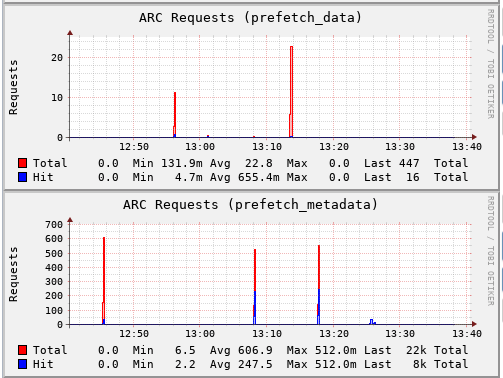Click the '8k' Total value for Hit in prefetch_metadata

tap(420, 364)
